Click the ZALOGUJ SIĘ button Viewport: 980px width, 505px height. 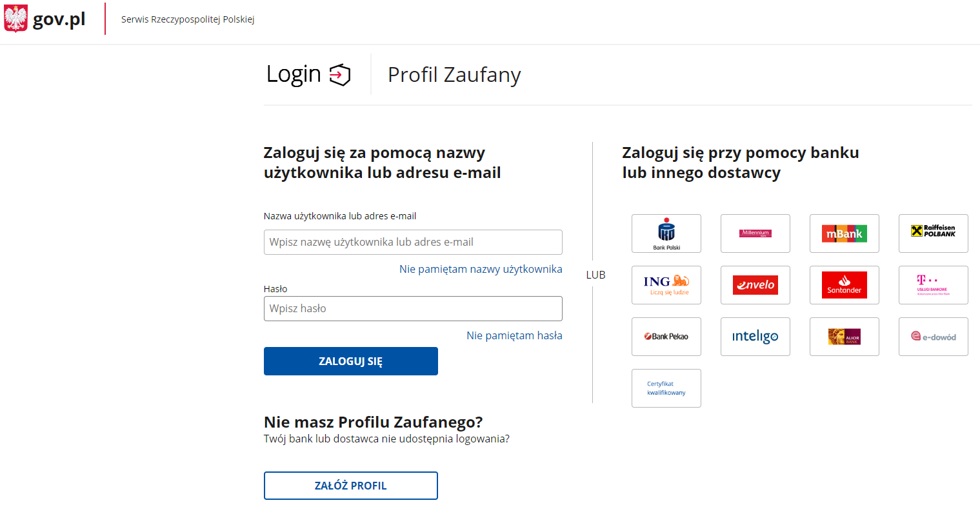(x=351, y=361)
